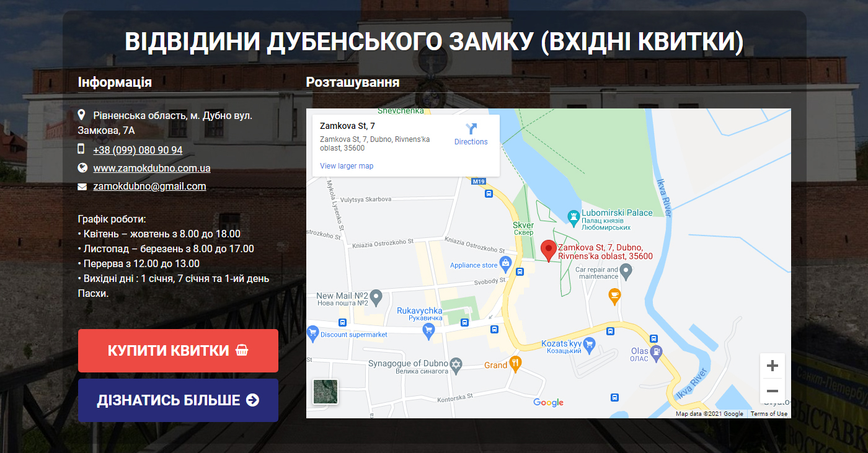The width and height of the screenshot is (868, 453).
Task: Click the Appliance store shopping bag icon
Action: point(506,263)
